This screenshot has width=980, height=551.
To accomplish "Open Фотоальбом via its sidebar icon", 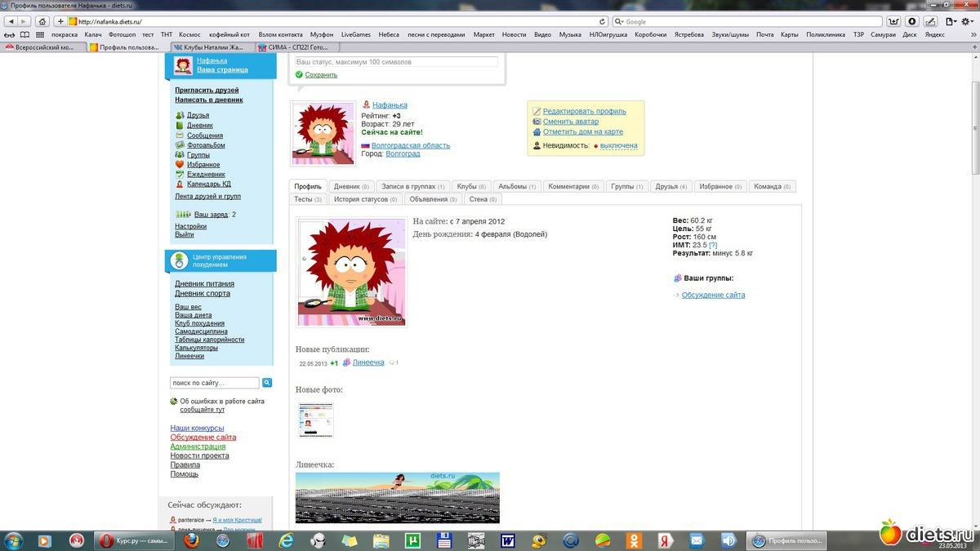I will coord(180,145).
